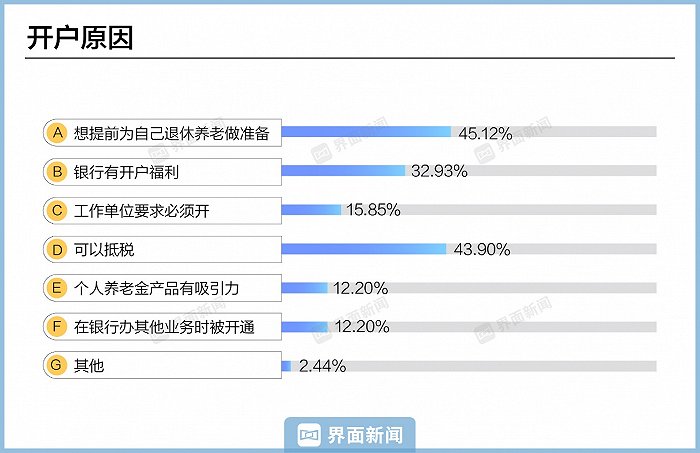Click the yellow A circle icon

coord(57,133)
